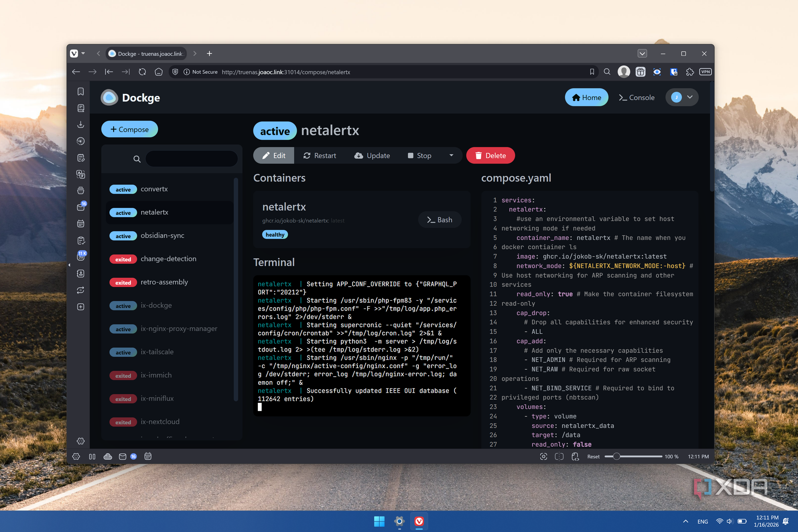The width and height of the screenshot is (798, 532).
Task: Open a new browser tab
Action: [x=209, y=53]
